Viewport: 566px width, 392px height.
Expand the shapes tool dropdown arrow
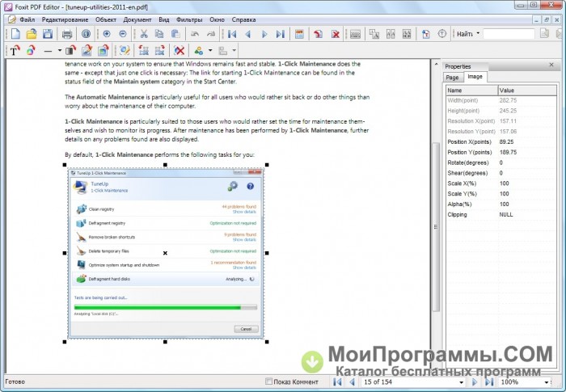(210, 51)
